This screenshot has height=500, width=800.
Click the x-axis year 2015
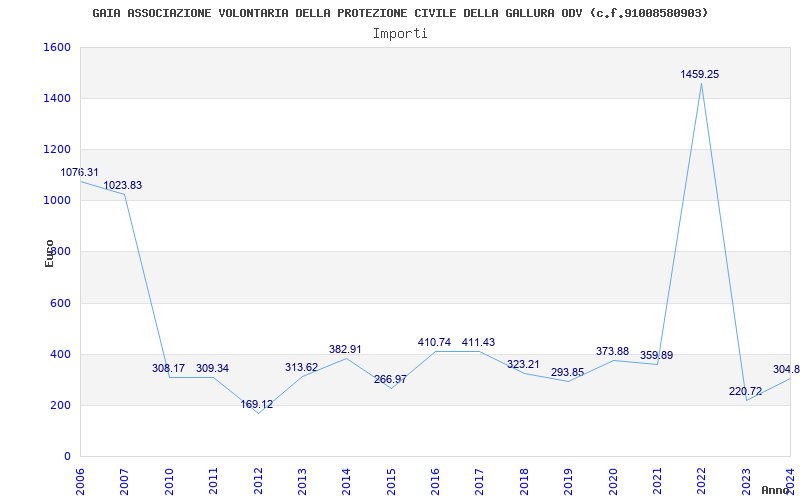point(391,481)
